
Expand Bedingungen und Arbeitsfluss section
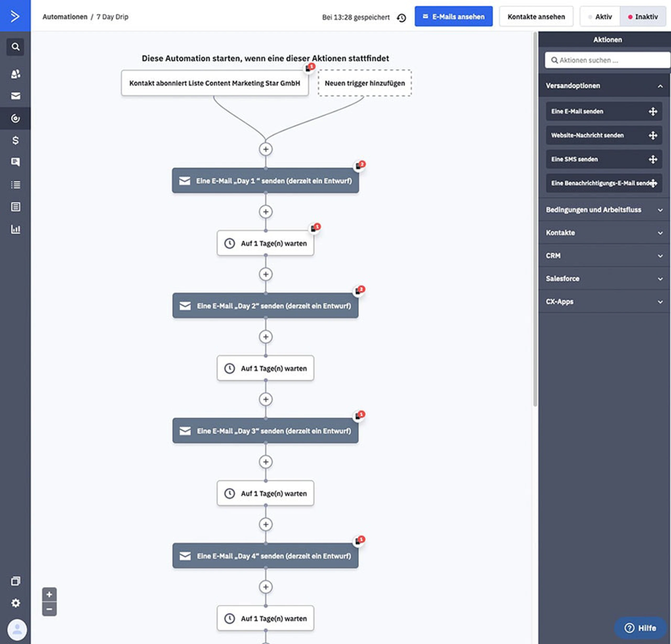point(604,210)
